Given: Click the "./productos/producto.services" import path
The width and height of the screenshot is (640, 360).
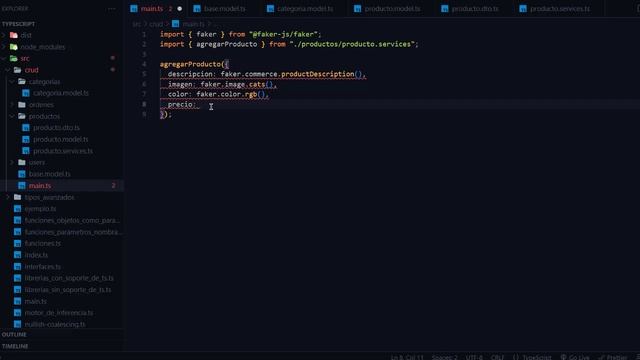Looking at the screenshot, I should (x=352, y=44).
